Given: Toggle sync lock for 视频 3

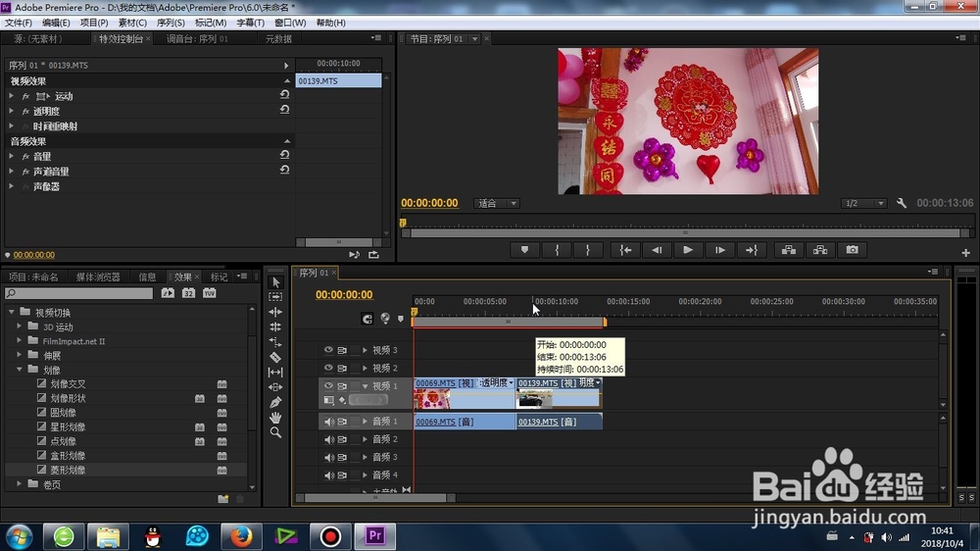Looking at the screenshot, I should pos(342,350).
